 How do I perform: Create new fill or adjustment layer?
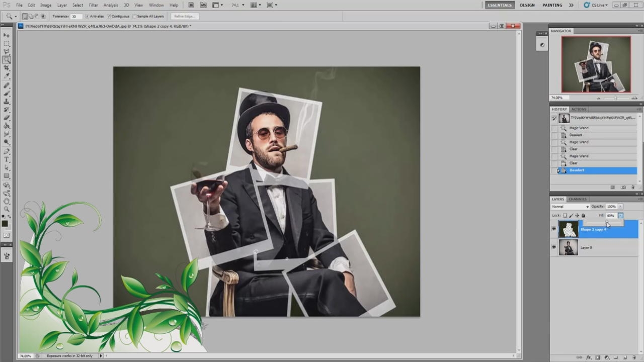point(607,357)
